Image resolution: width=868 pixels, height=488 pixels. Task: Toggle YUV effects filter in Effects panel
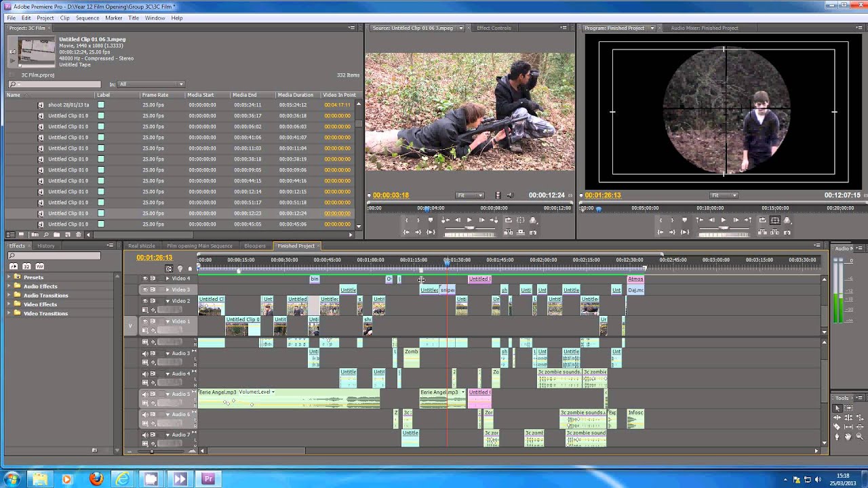point(39,266)
